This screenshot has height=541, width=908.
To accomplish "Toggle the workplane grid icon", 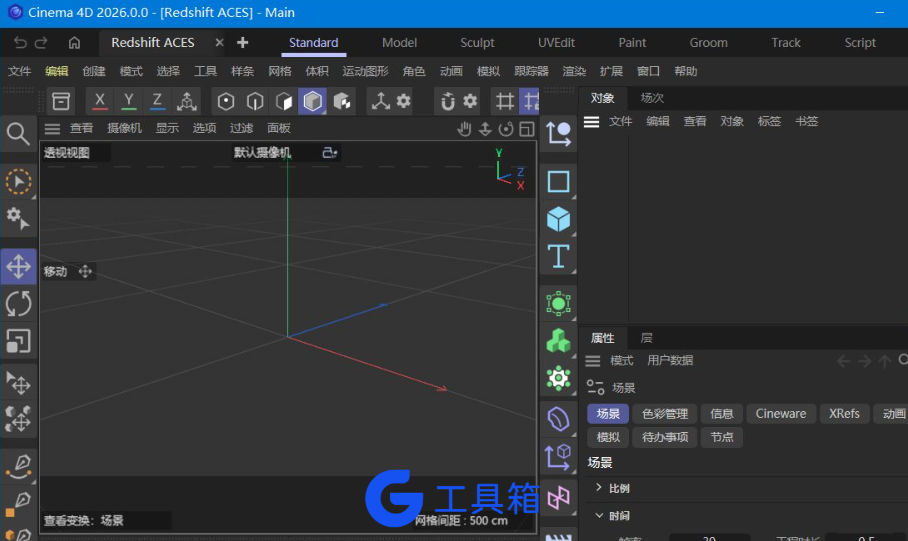I will tap(504, 101).
